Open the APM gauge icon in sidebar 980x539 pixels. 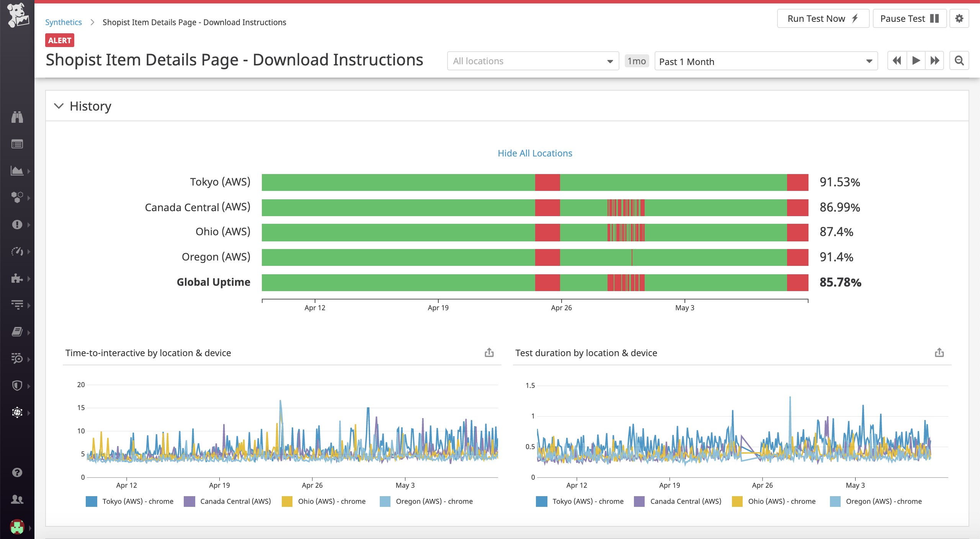pos(17,251)
